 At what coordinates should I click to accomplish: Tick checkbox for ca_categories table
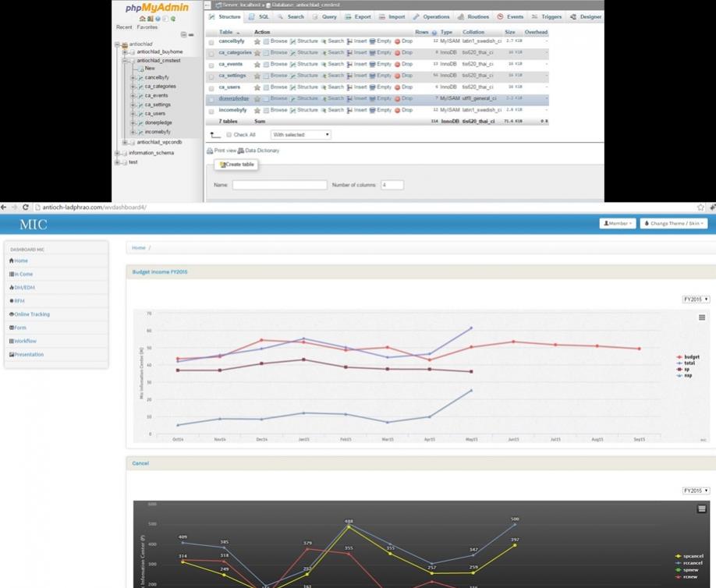click(x=211, y=53)
